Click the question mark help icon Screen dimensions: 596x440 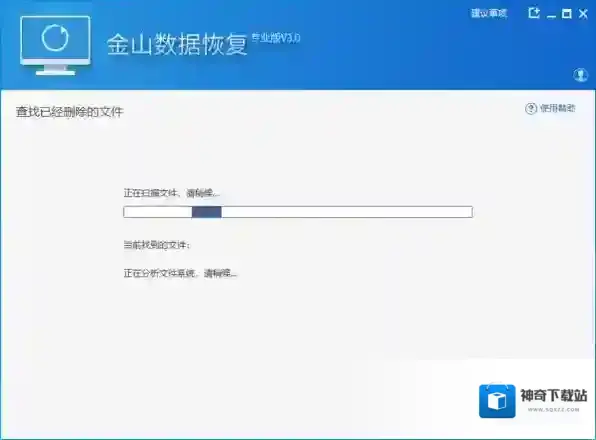531,109
